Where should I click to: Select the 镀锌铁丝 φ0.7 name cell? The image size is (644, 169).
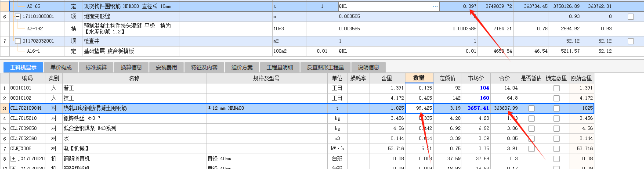point(134,118)
